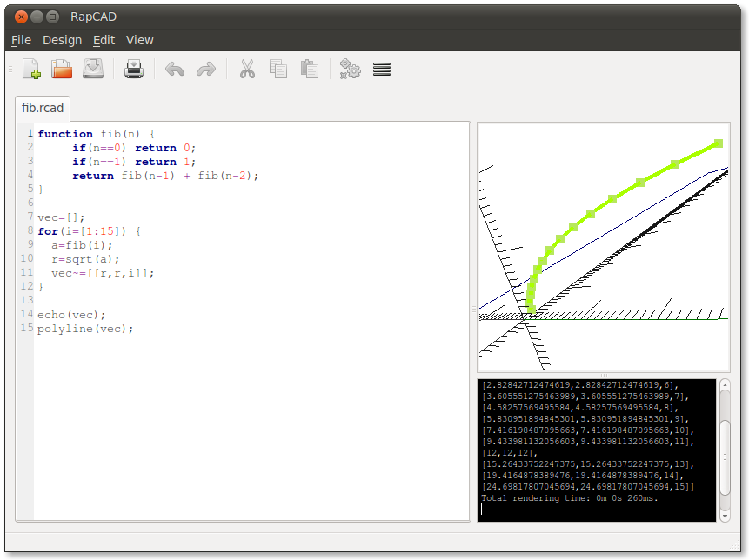Click the stacked horizontal lines toolbar icon

click(381, 69)
